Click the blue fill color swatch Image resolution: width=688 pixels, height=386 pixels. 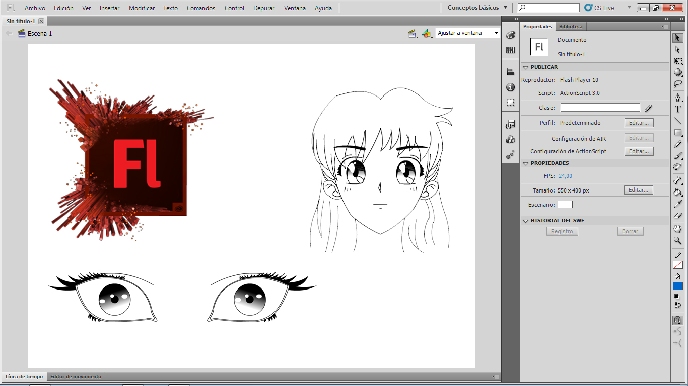(677, 286)
